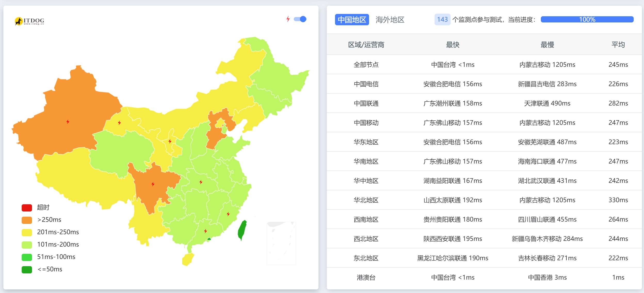This screenshot has height=293, width=644.
Task: Click the 海南海口联通 477ms cell
Action: [x=547, y=161]
